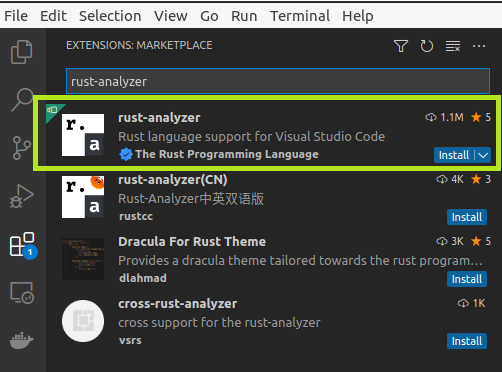The image size is (502, 372).
Task: Click 'cross support for the rust-analyzer' description
Action: [x=219, y=323]
